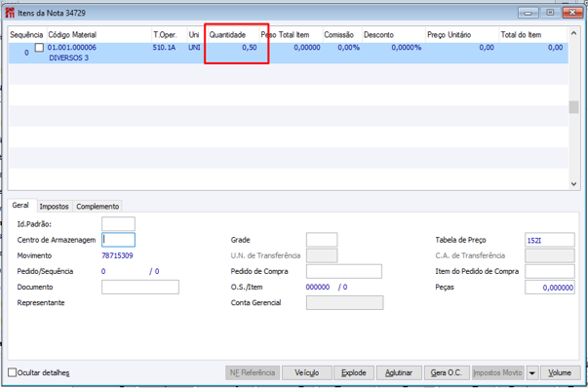Image resolution: width=588 pixels, height=388 pixels.
Task: Click the grid scrollbar down arrow
Action: (573, 183)
